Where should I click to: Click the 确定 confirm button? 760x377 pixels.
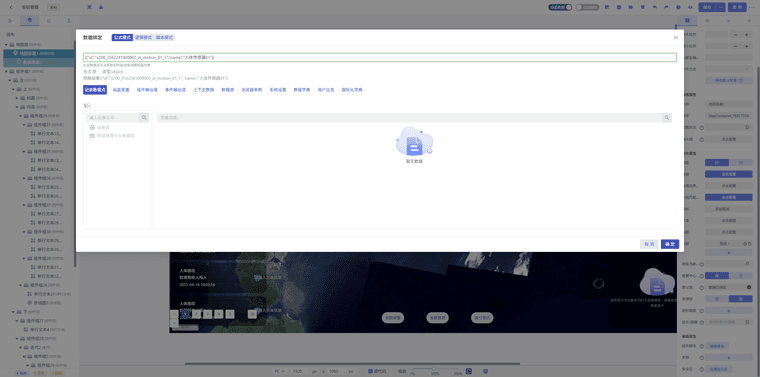(x=670, y=244)
